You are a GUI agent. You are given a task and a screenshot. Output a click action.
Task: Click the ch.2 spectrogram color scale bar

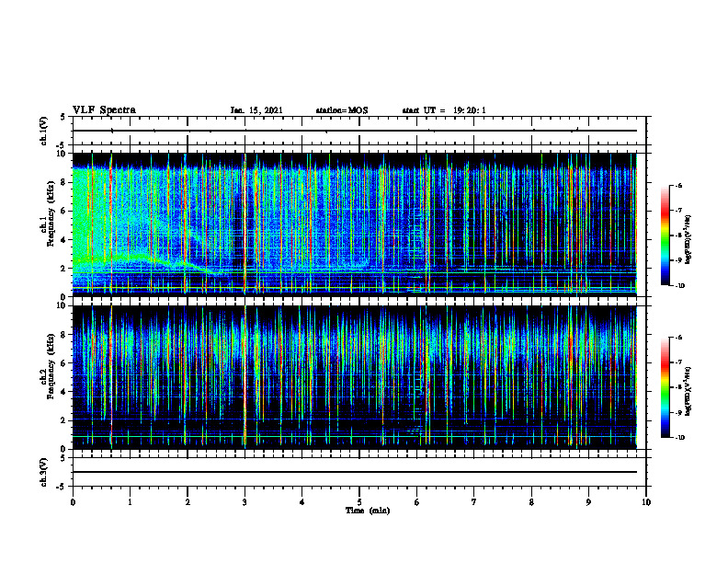tap(665, 387)
